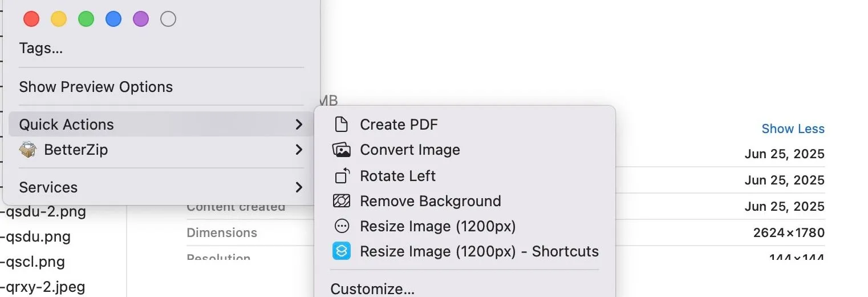Apply the red color tag
The image size is (868, 297).
point(31,19)
